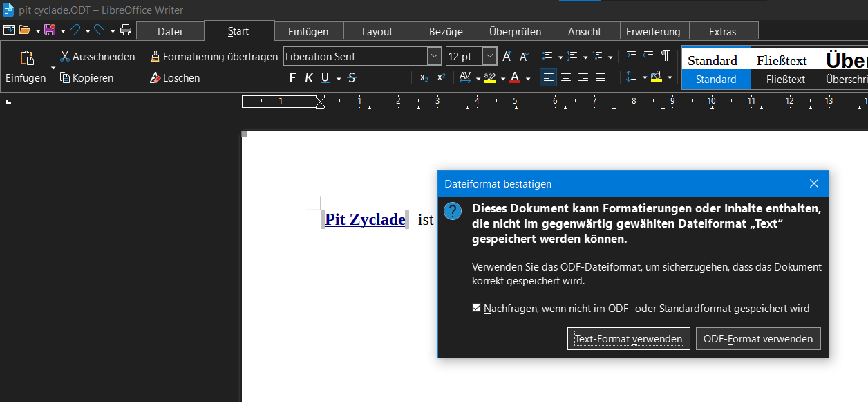Click Kopieren copy button

[x=86, y=78]
